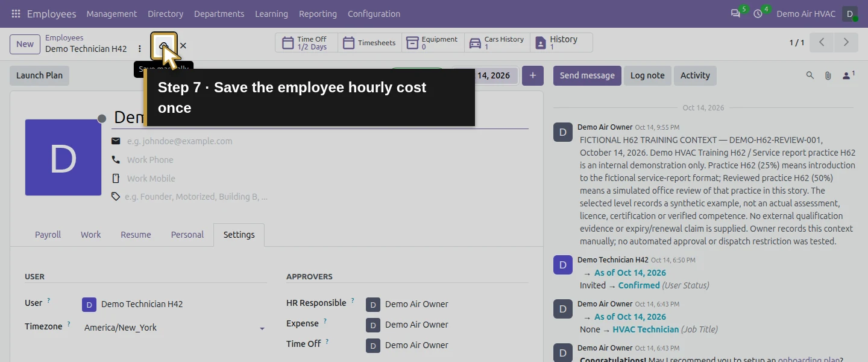868x362 pixels.
Task: Open History smart button
Action: point(561,43)
